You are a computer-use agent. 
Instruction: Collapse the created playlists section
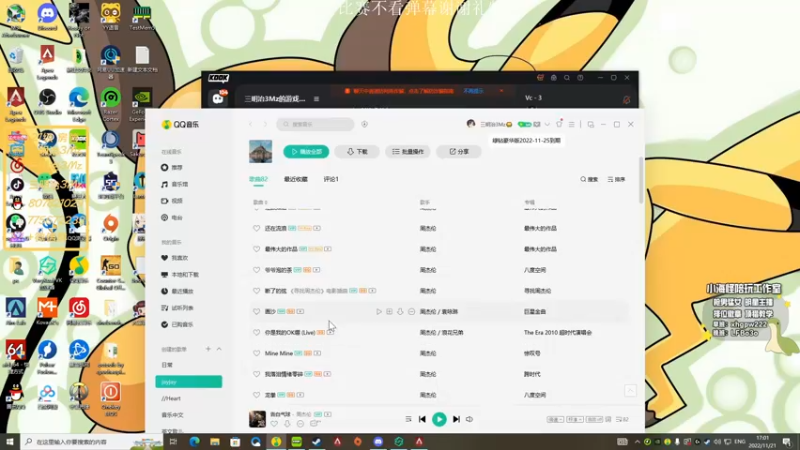click(219, 349)
